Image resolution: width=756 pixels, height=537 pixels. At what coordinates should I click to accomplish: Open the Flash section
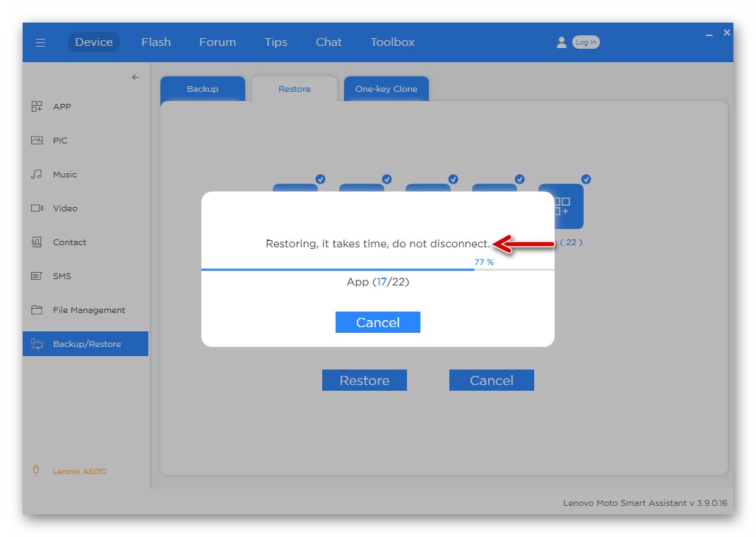(x=155, y=42)
